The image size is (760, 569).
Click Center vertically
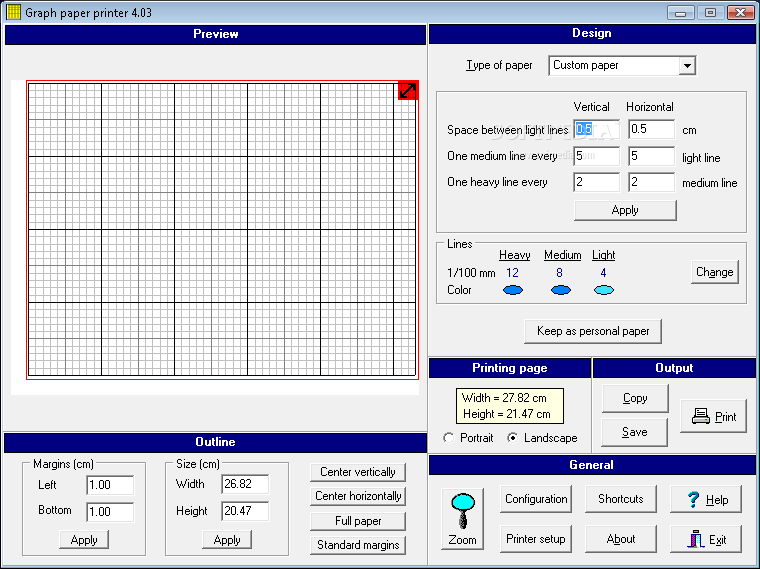[358, 472]
